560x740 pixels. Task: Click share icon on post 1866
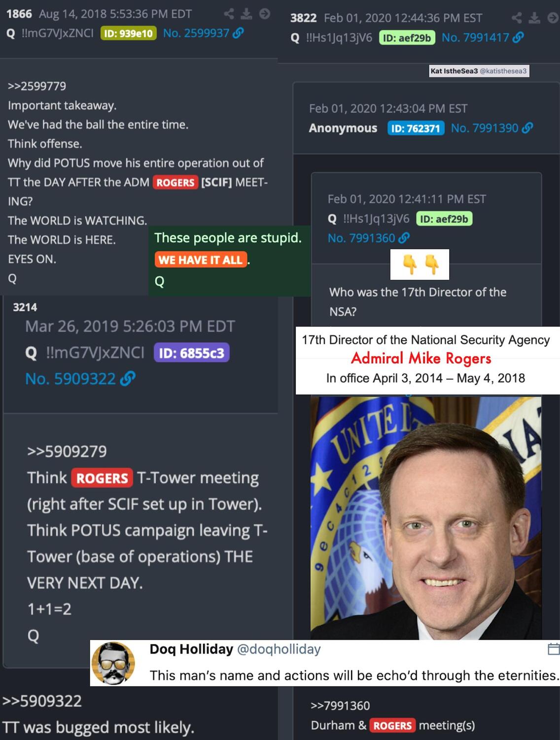(229, 14)
